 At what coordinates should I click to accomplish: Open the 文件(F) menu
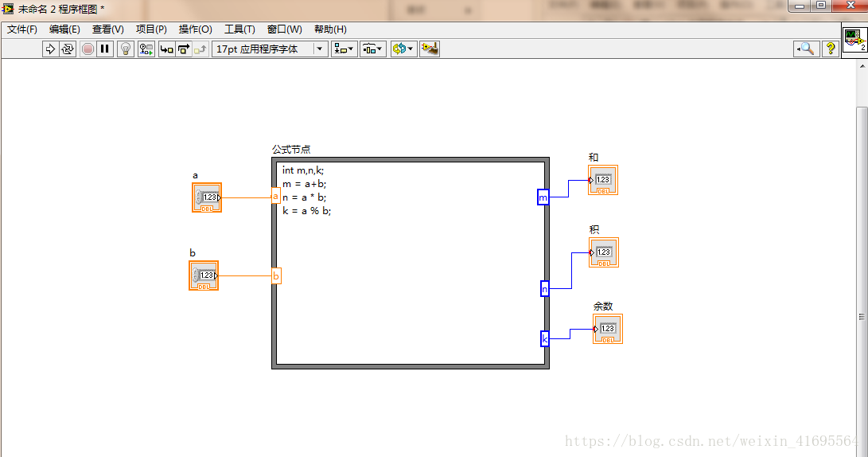pos(22,29)
